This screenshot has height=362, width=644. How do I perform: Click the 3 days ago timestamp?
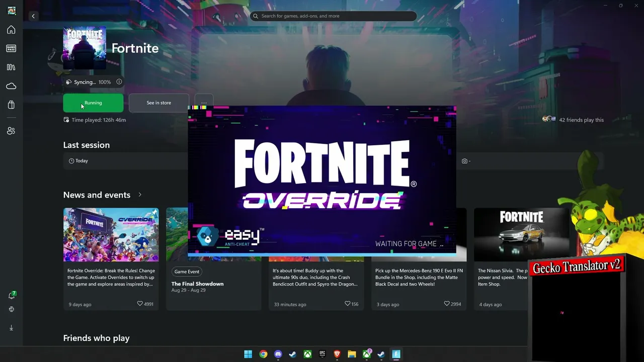(388, 304)
